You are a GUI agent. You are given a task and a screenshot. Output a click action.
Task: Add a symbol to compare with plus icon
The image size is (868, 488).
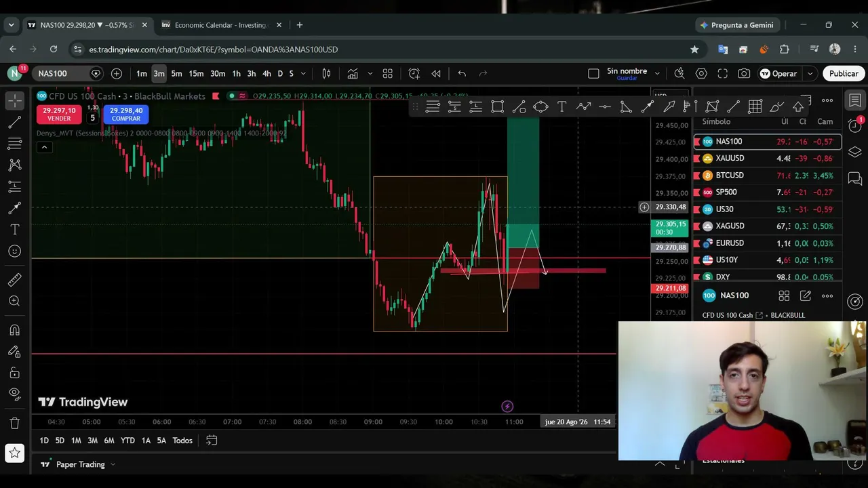click(117, 73)
